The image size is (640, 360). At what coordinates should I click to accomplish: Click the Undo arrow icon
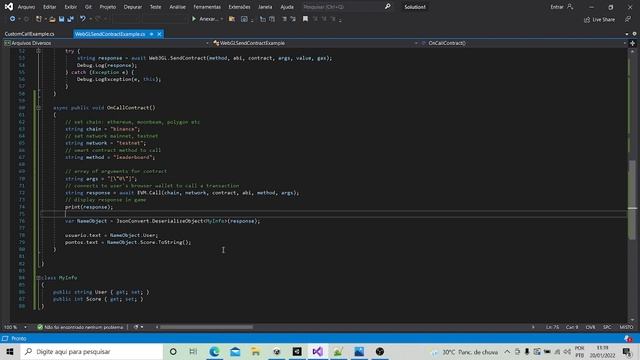[x=83, y=19]
